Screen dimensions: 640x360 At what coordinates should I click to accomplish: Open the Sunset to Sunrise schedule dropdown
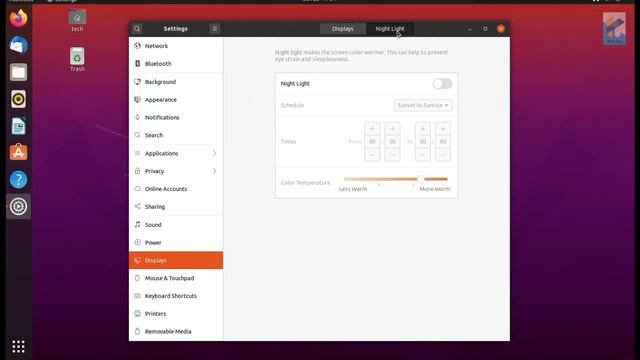pyautogui.click(x=423, y=105)
